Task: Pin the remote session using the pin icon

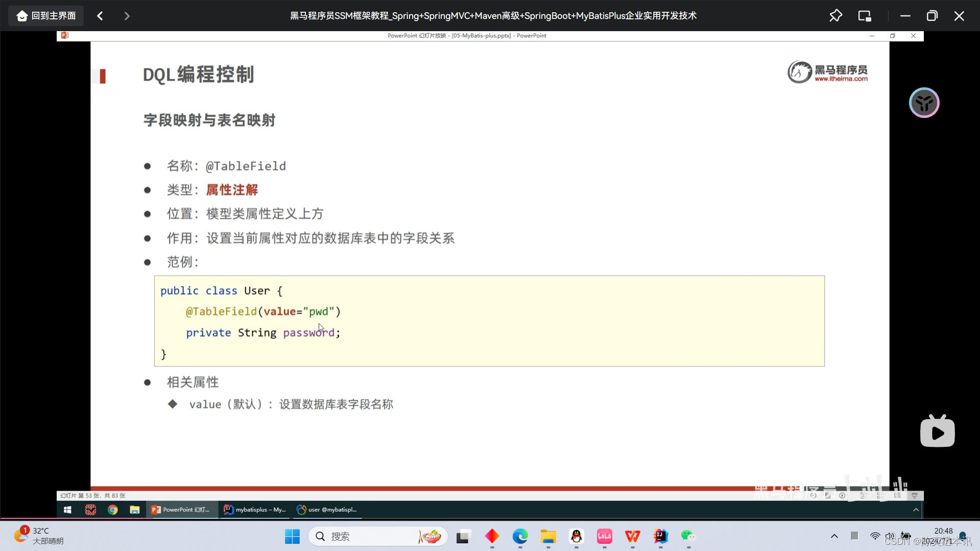Action: click(x=836, y=15)
